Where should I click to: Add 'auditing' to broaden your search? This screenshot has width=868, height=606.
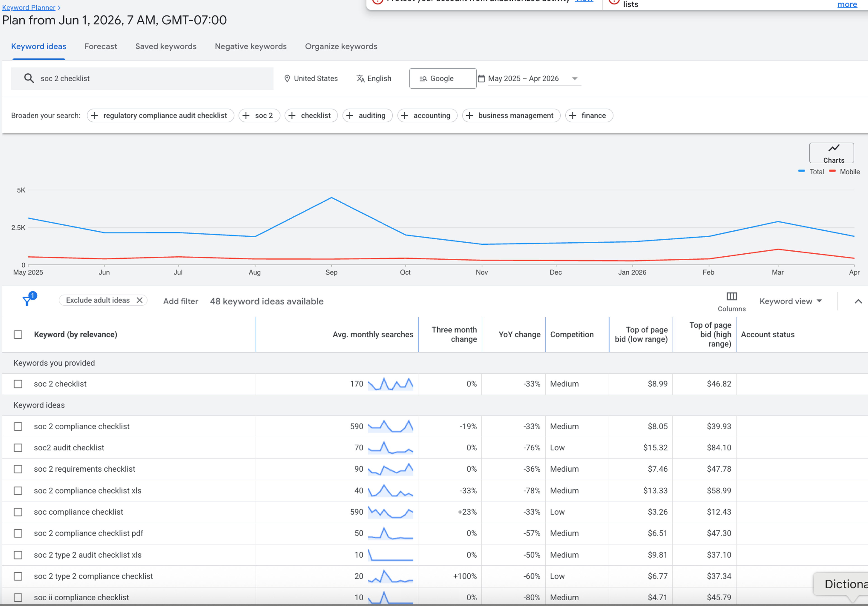point(367,116)
